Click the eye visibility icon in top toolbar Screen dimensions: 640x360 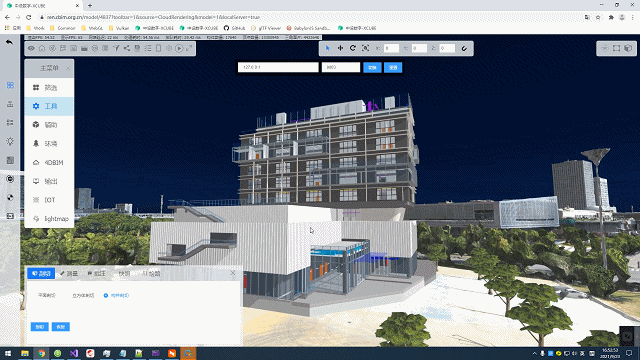(x=31, y=48)
